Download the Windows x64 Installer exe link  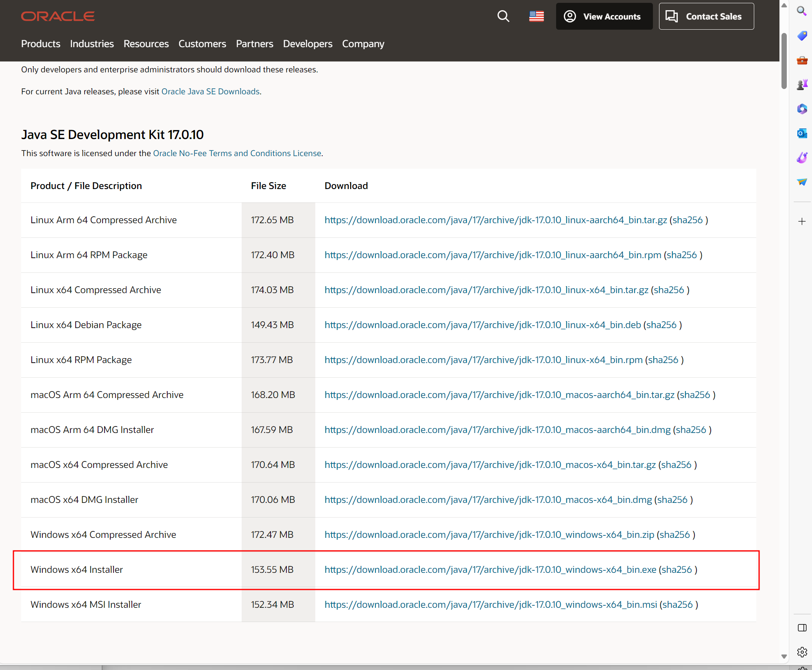490,570
